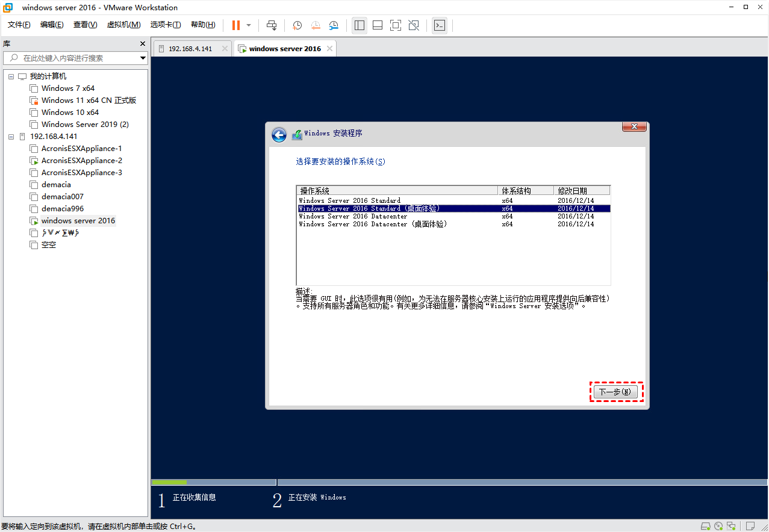Toggle the console view toolbar button

point(440,25)
